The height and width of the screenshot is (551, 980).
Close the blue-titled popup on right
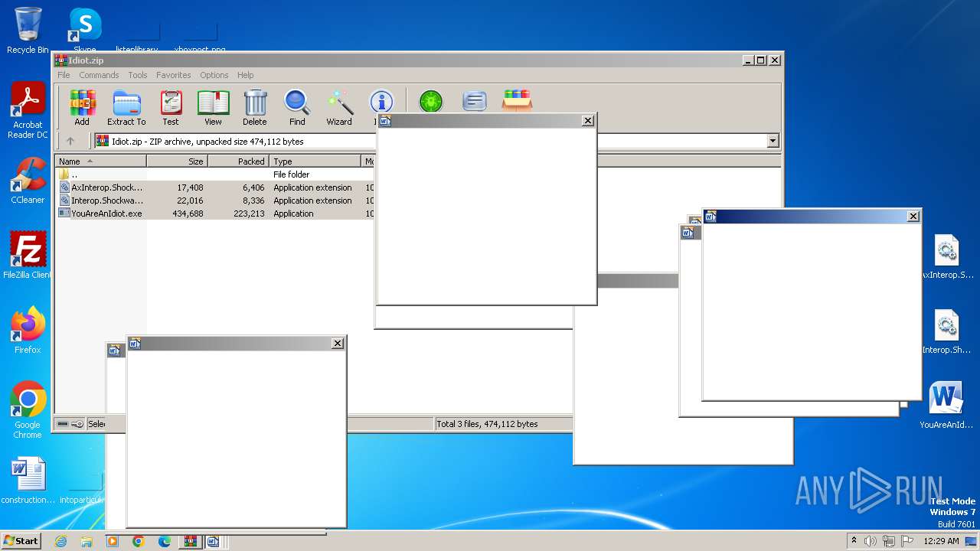[x=913, y=217]
